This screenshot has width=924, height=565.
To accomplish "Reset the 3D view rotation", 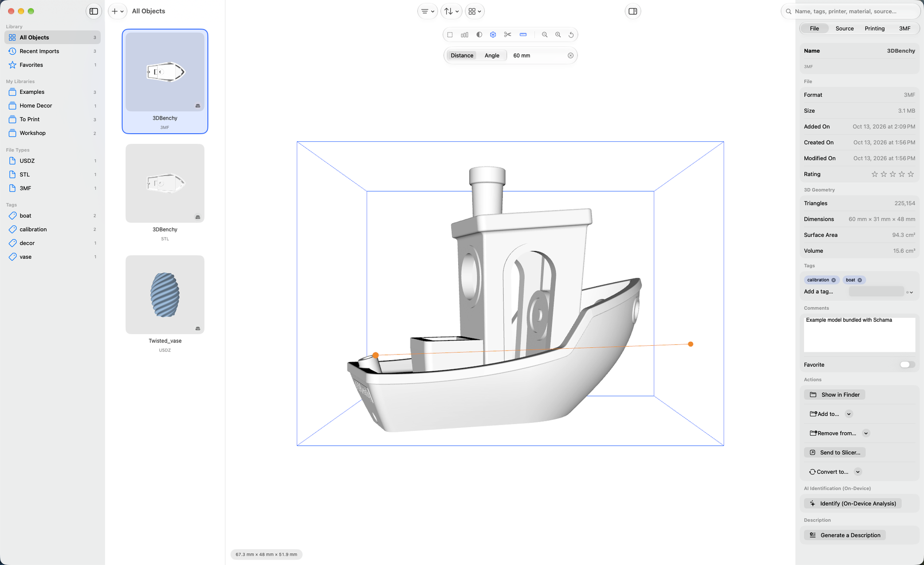I will (571, 35).
